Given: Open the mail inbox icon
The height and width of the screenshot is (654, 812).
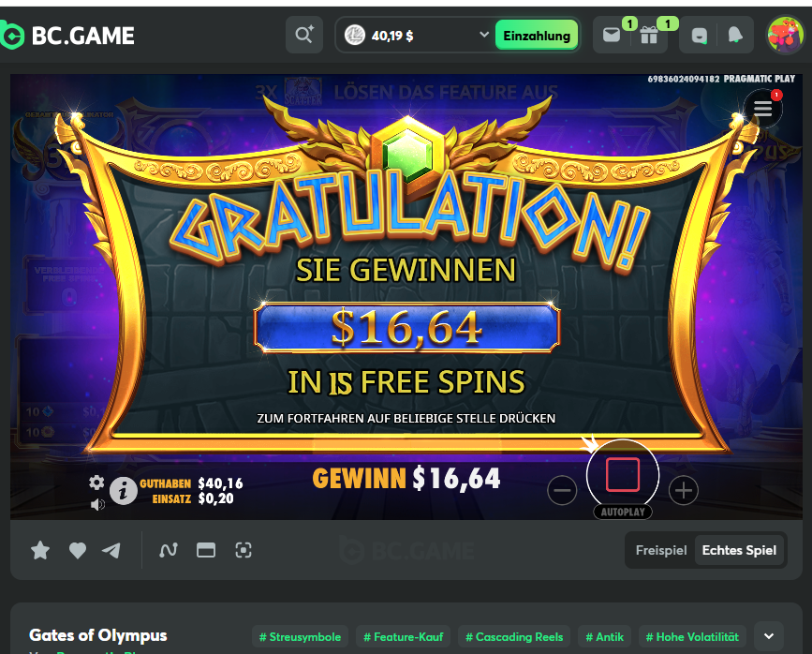Looking at the screenshot, I should (612, 36).
